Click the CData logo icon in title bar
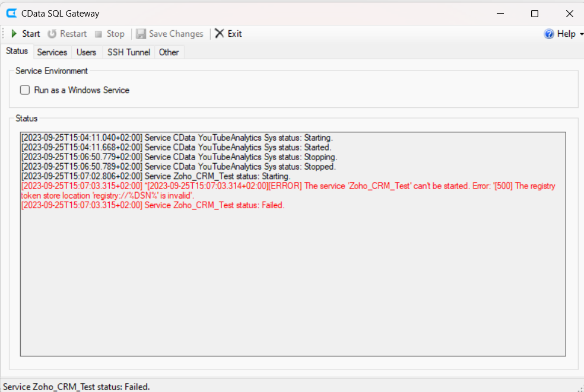 [11, 14]
